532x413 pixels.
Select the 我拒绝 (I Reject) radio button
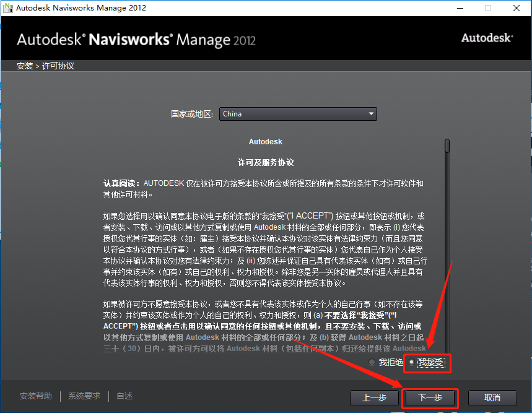pos(372,362)
